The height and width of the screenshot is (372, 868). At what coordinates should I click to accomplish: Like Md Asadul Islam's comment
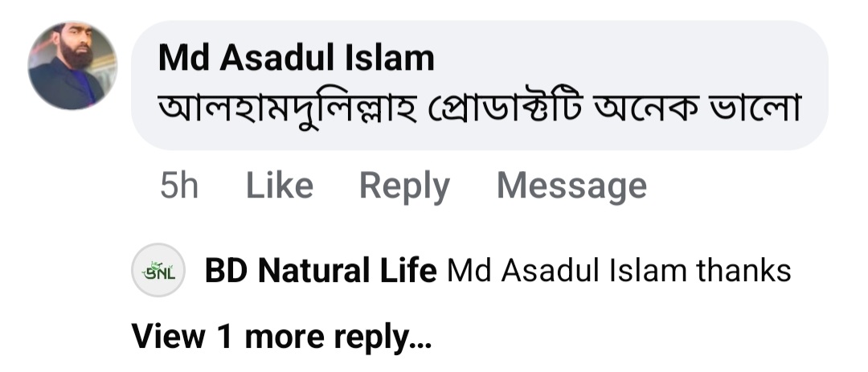click(x=279, y=186)
